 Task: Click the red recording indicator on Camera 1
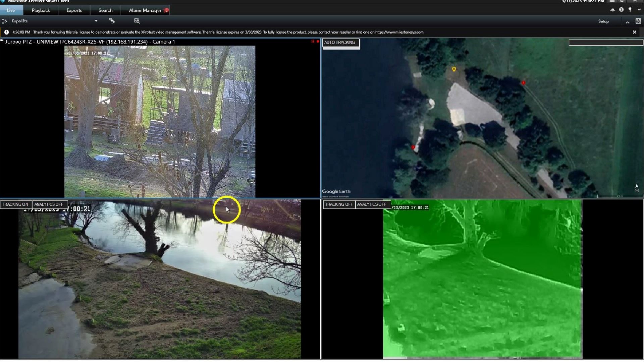pyautogui.click(x=318, y=42)
